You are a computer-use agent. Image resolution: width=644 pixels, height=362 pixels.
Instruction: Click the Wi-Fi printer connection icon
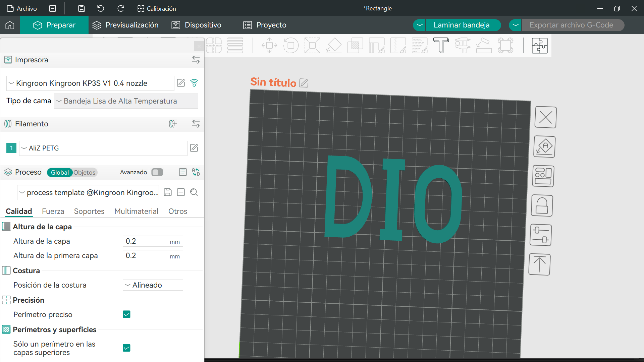coord(194,83)
